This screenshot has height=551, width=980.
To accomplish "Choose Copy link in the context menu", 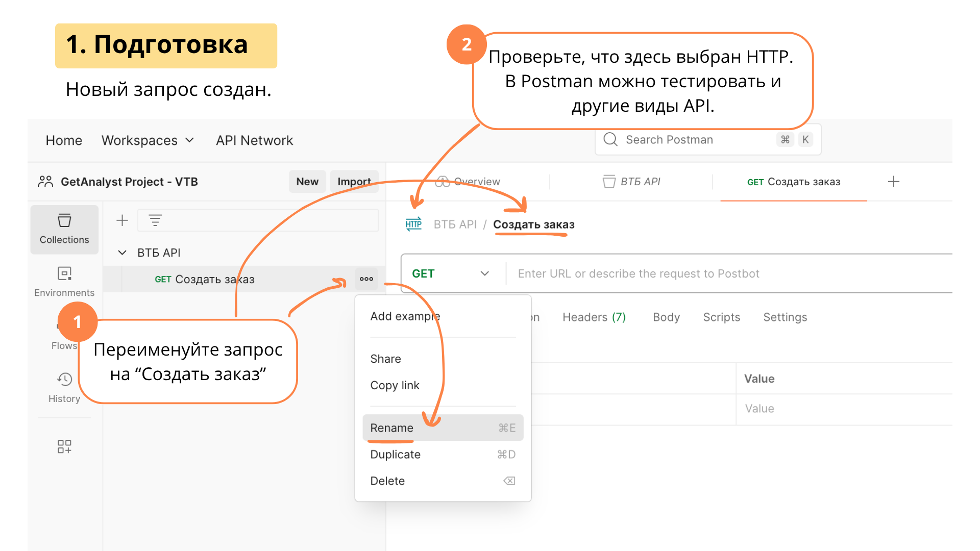I will [395, 385].
